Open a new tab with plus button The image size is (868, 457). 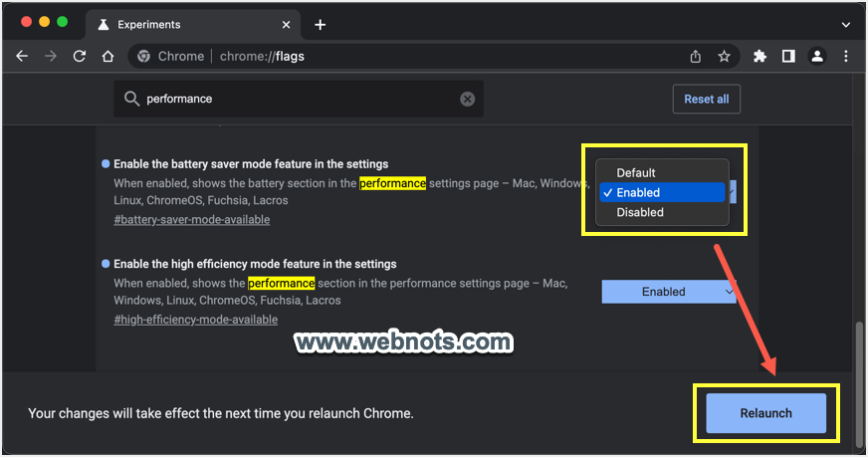320,24
